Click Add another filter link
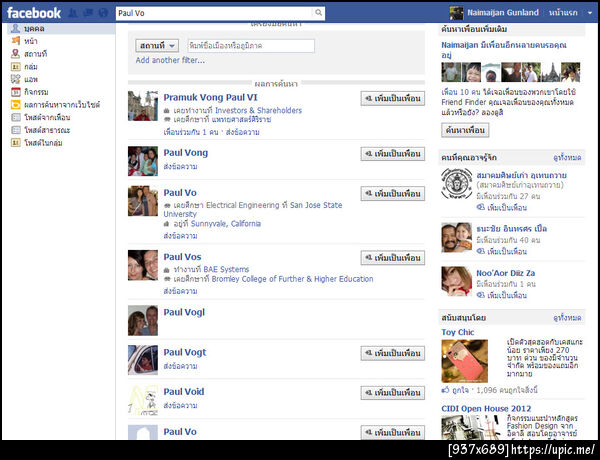This screenshot has height=460, width=600. tap(170, 60)
